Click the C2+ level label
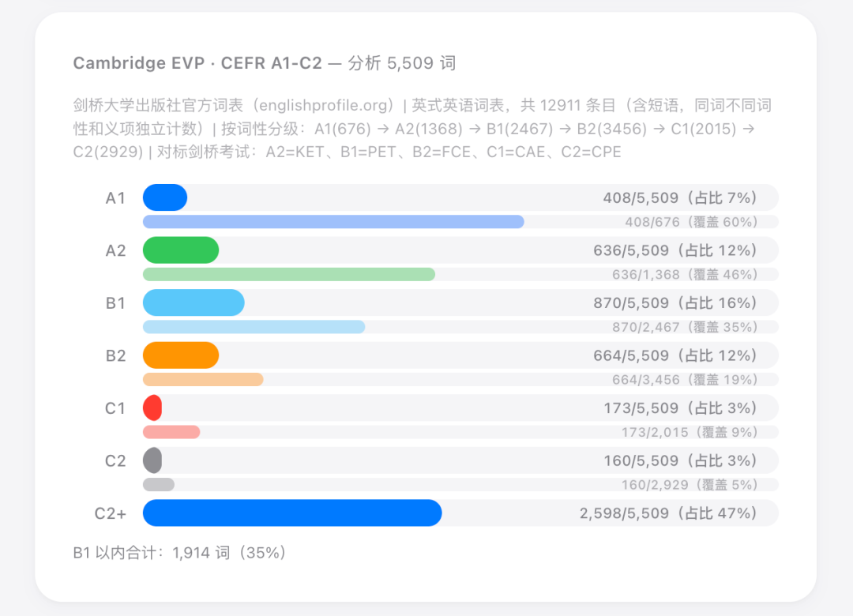The height and width of the screenshot is (616, 853). point(110,513)
